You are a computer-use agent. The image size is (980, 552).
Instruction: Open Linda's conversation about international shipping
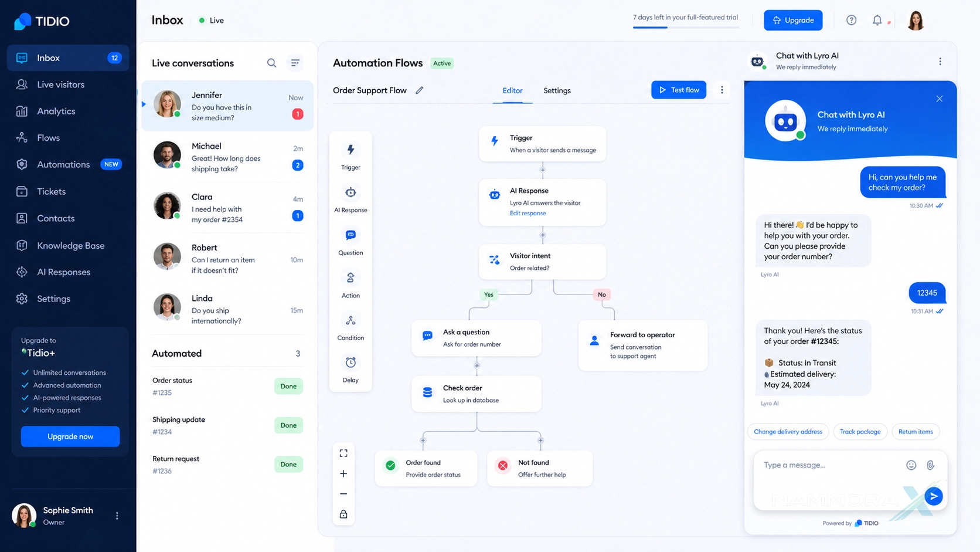227,309
